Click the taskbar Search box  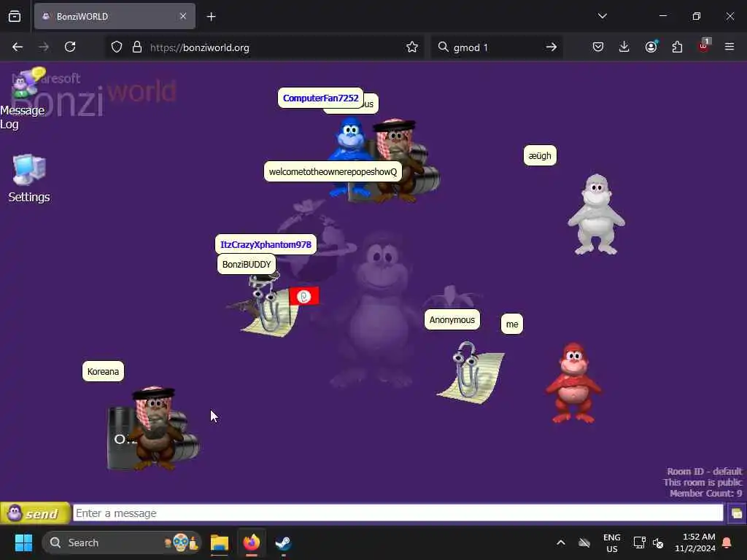coord(122,542)
